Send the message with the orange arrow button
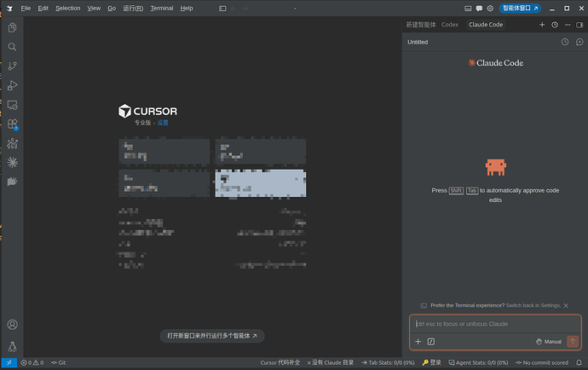Image resolution: width=588 pixels, height=370 pixels. (x=573, y=342)
